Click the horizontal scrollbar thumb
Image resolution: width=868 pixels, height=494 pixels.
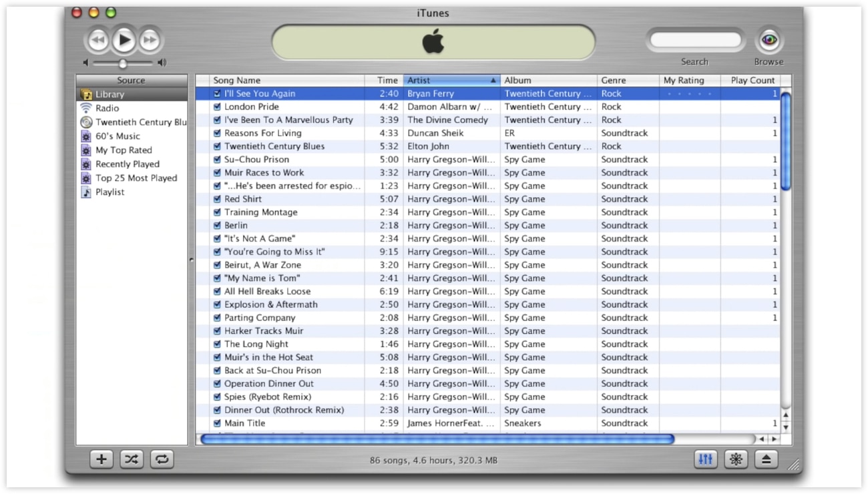pos(437,439)
